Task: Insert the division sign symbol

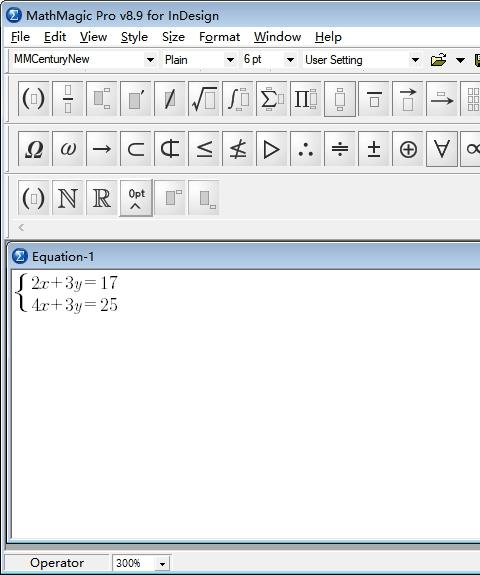Action: (x=340, y=149)
